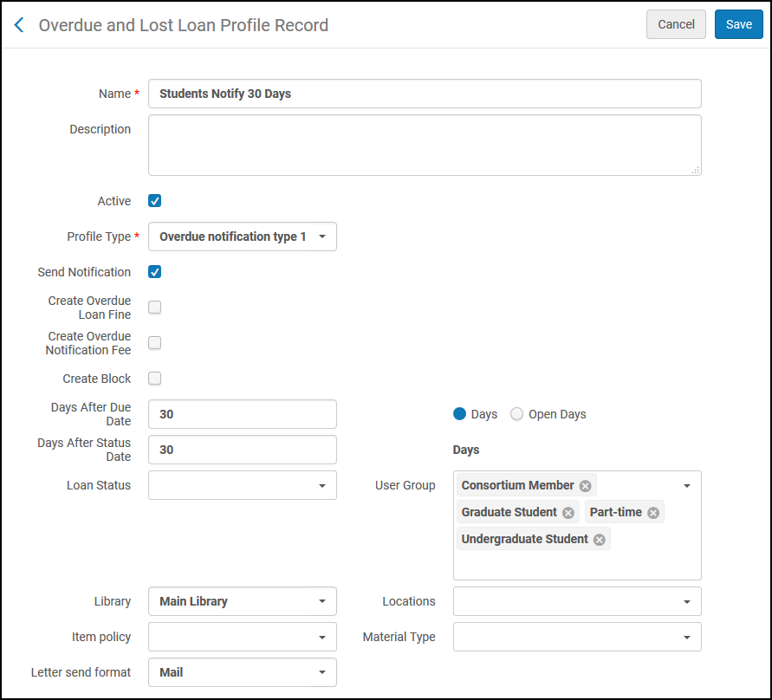Viewport: 772px width, 700px height.
Task: Uncheck the Active checkbox
Action: pyautogui.click(x=155, y=201)
